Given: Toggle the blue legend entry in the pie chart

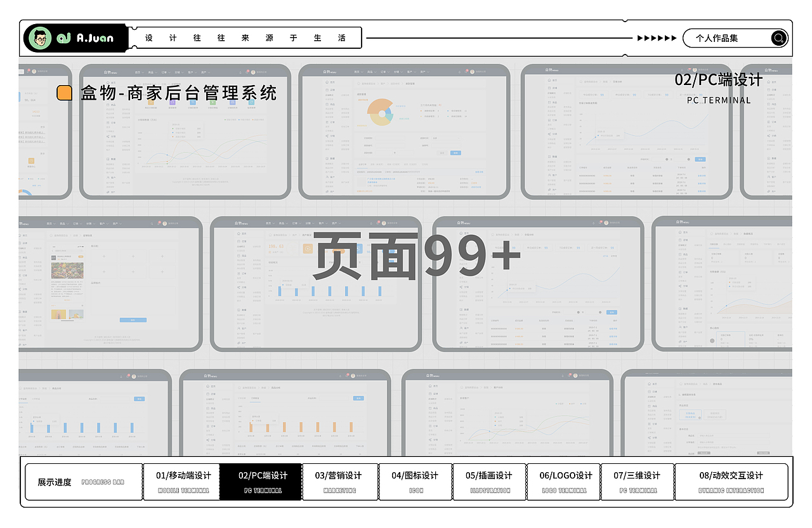Looking at the screenshot, I should (447, 111).
